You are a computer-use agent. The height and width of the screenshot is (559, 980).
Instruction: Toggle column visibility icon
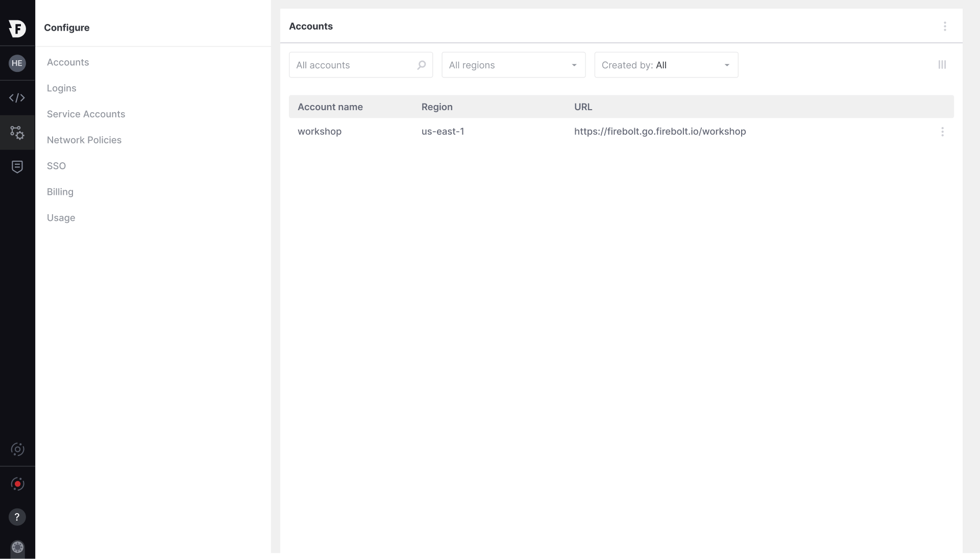coord(942,65)
